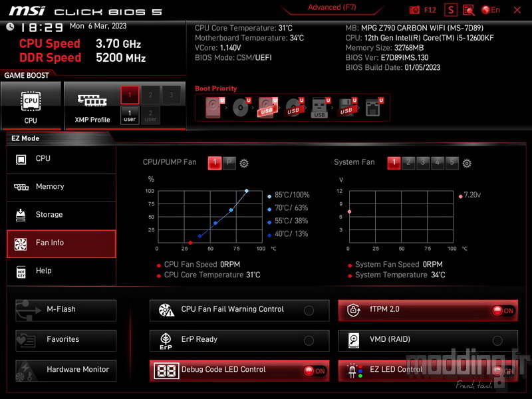Click the 40°C/13% fan curve point
This screenshot has width=532, height=399.
[x=200, y=236]
